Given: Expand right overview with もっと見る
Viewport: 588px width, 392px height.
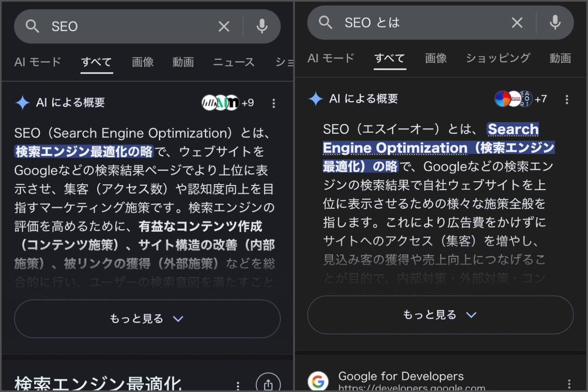Looking at the screenshot, I should click(440, 315).
